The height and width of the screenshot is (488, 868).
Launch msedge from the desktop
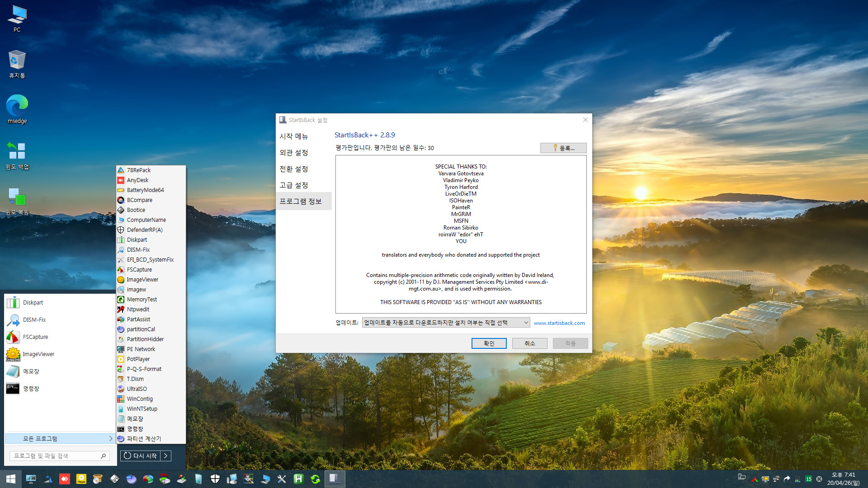[17, 109]
